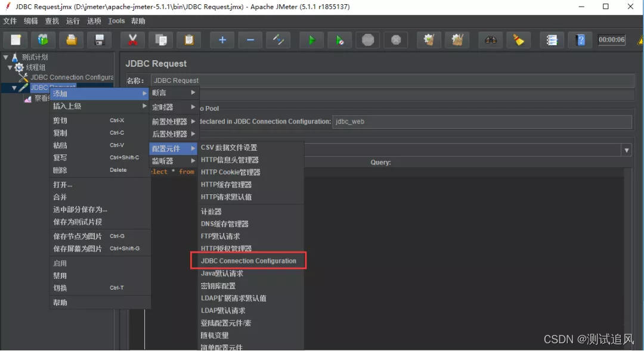644x351 pixels.
Task: Select HTTP信息头管理器 config element
Action: coord(251,160)
